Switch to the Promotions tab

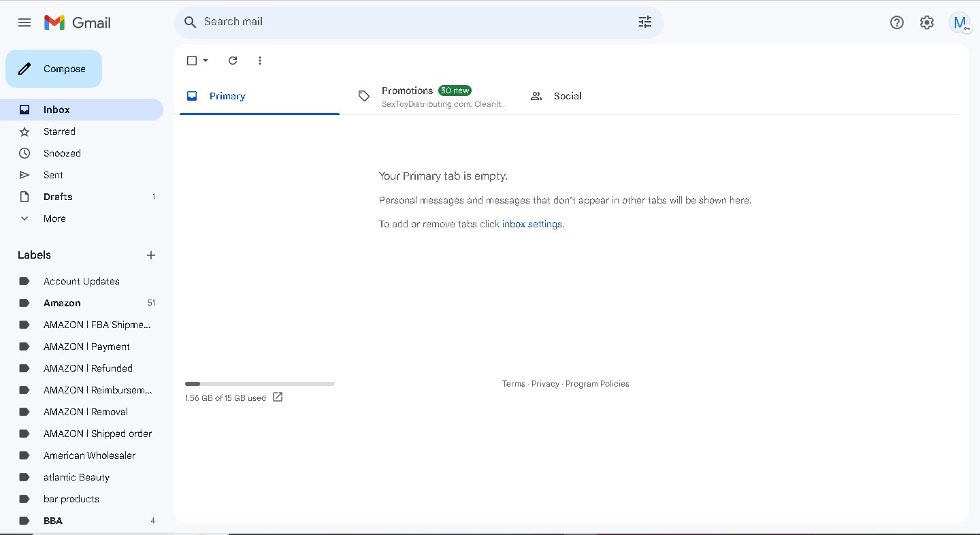coord(434,96)
